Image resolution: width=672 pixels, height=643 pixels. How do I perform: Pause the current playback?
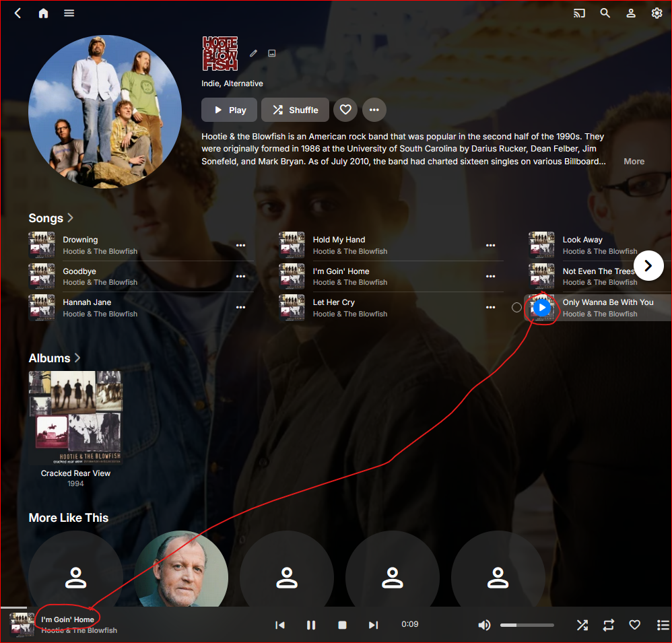coord(311,625)
